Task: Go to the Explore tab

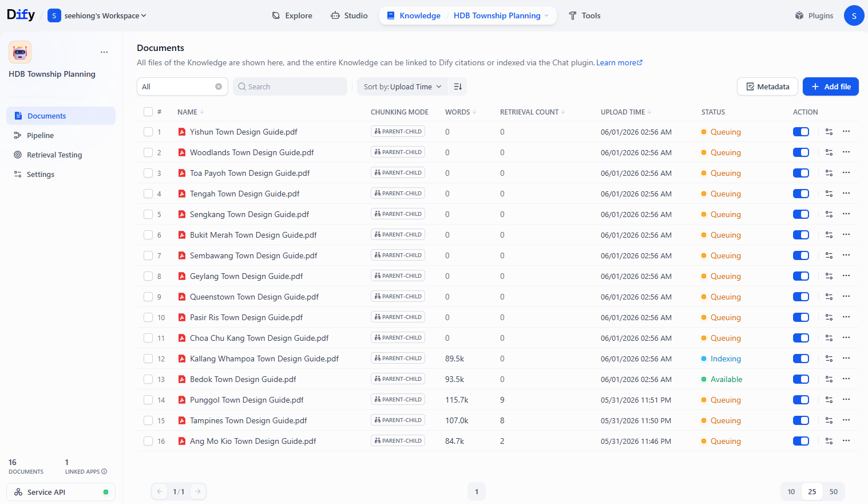Action: 292,15
